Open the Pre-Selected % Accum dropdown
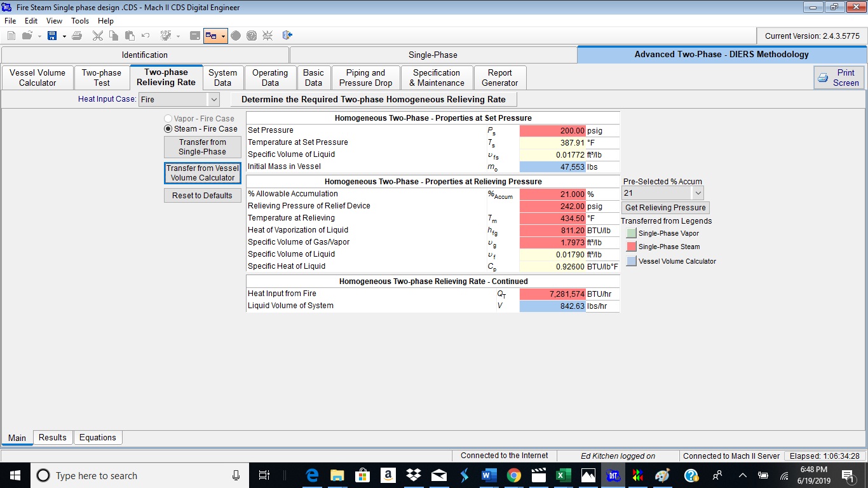 click(698, 193)
